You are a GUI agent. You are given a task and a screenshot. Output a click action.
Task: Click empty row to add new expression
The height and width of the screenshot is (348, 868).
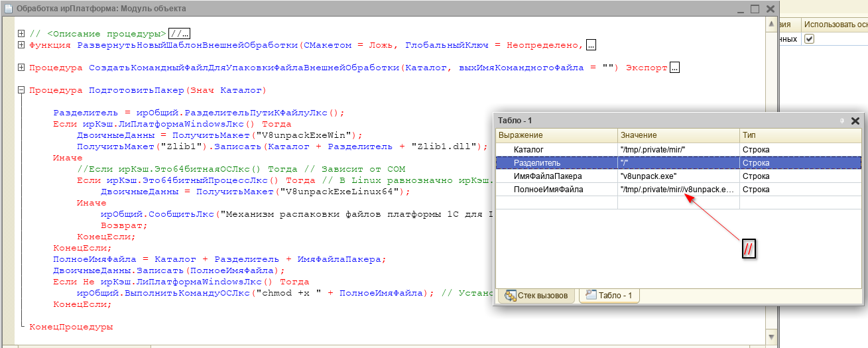tap(557, 203)
